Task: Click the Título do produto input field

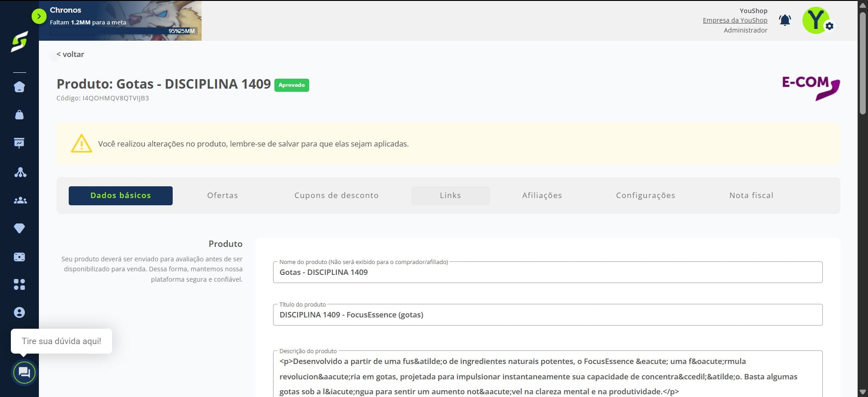Action: pos(547,315)
